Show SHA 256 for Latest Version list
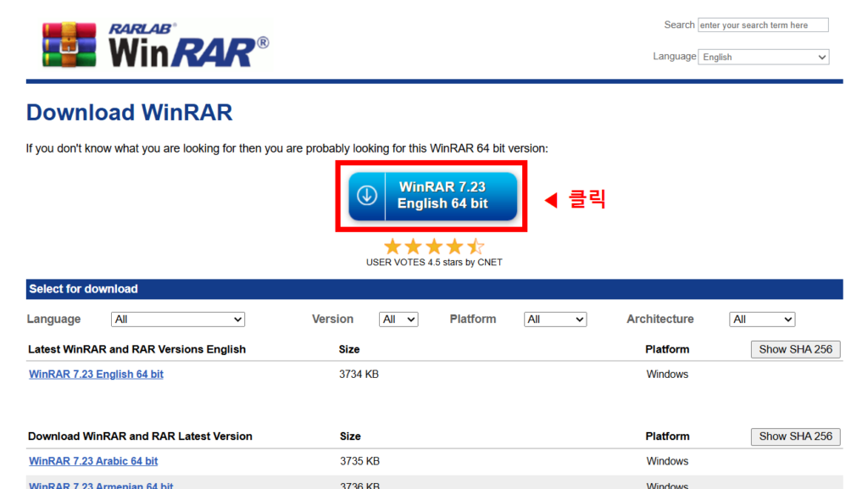 coord(795,436)
